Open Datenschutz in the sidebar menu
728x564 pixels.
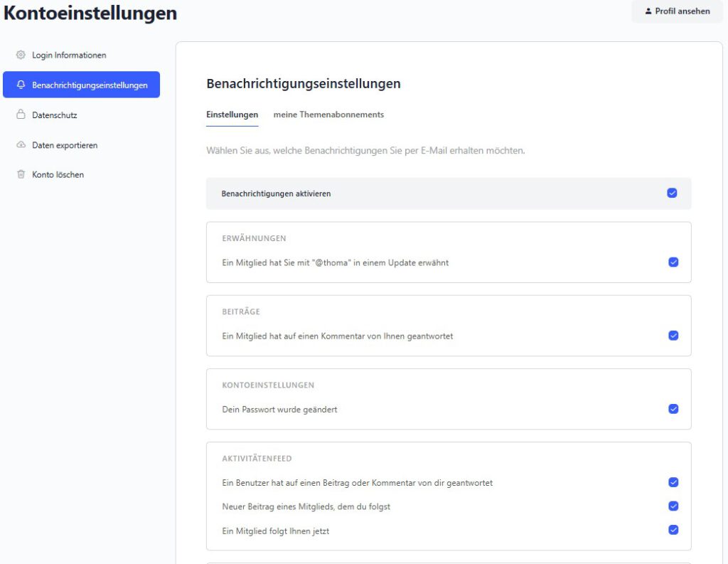tap(54, 115)
